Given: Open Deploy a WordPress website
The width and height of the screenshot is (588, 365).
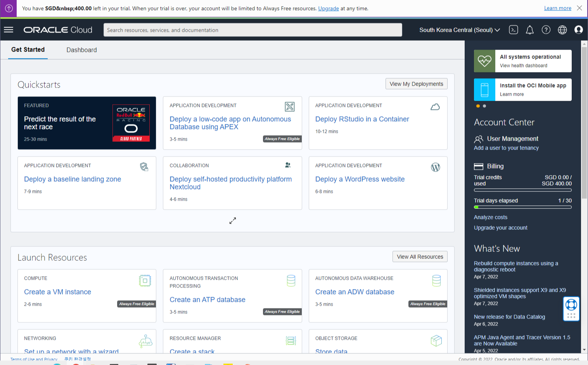Looking at the screenshot, I should tap(360, 179).
